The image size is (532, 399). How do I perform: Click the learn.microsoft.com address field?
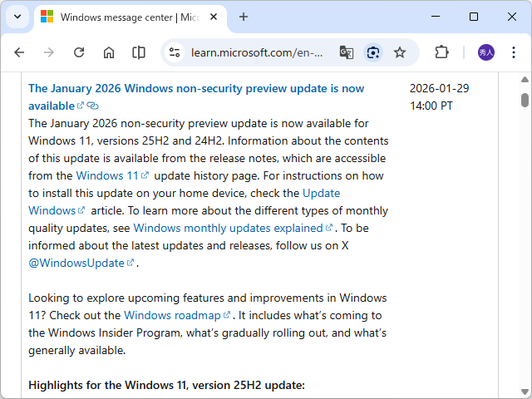click(x=258, y=52)
